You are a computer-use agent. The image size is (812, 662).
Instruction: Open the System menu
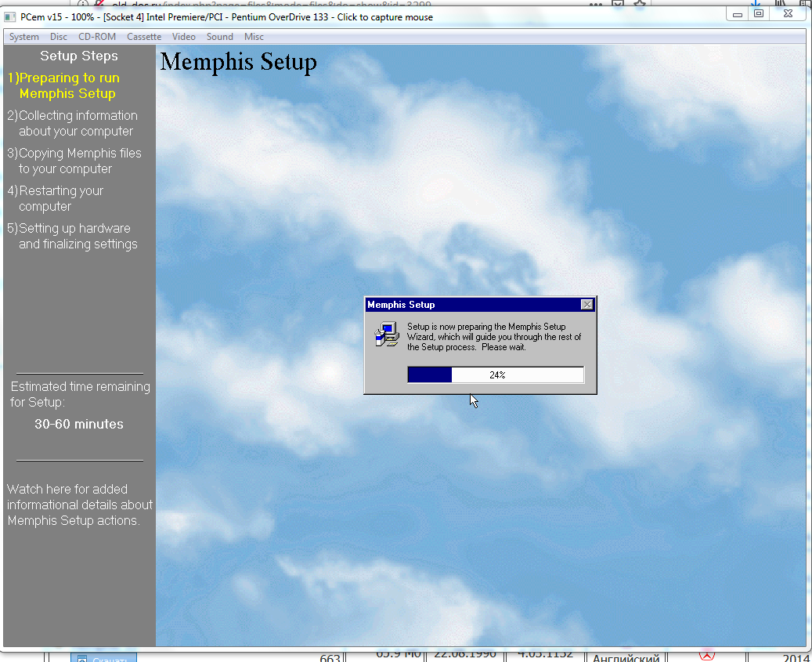coord(23,37)
